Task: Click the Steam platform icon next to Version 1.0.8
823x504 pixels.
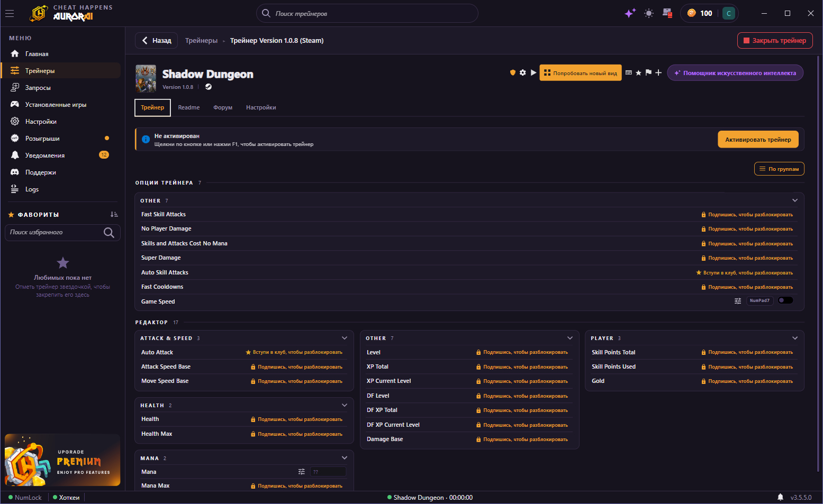Action: coord(209,87)
